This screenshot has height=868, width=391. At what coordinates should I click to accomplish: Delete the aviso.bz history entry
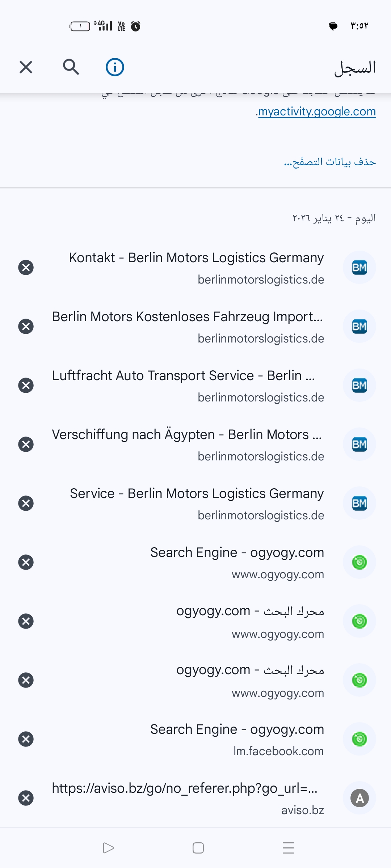[26, 798]
